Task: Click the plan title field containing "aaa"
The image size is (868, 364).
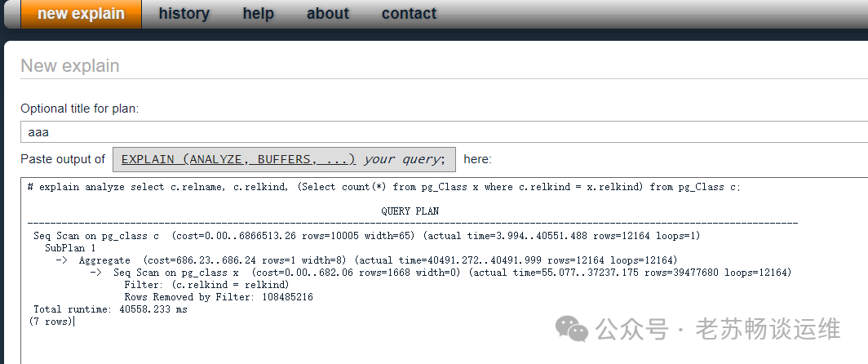Action: (x=441, y=131)
